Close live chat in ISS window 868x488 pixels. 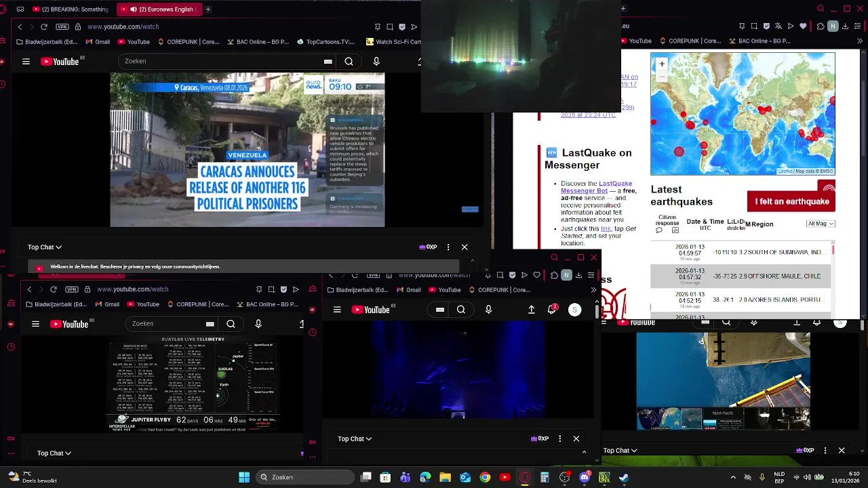click(x=842, y=450)
